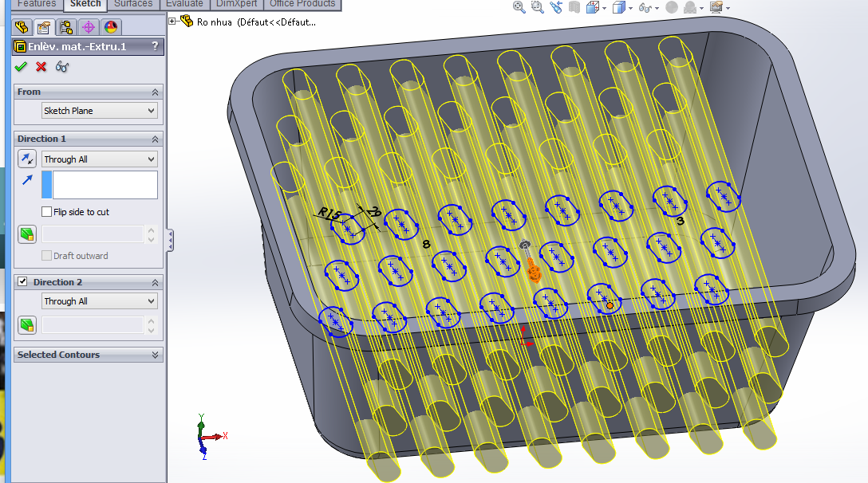Open the DisplayManager color sphere tab

coord(111,27)
